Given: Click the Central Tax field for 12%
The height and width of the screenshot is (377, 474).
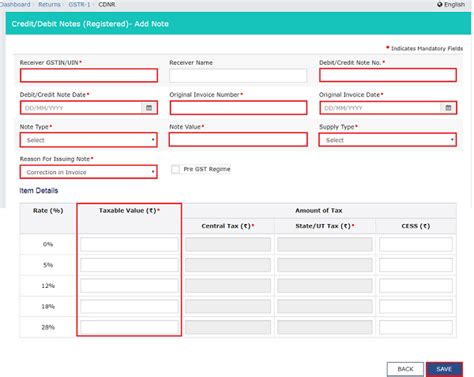Looking at the screenshot, I should 228,286.
